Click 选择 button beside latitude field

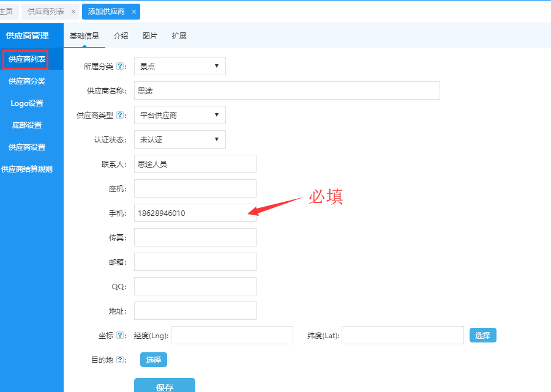point(482,335)
